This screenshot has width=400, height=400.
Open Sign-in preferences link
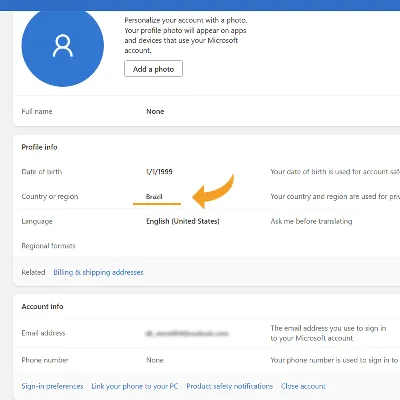(x=52, y=386)
